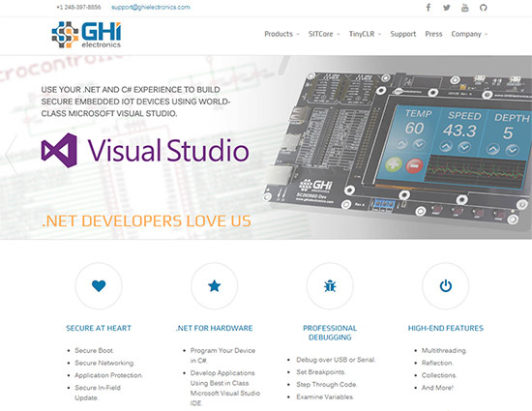532x411 pixels.
Task: Click the heart icon above Secure at Heart
Action: pos(99,286)
